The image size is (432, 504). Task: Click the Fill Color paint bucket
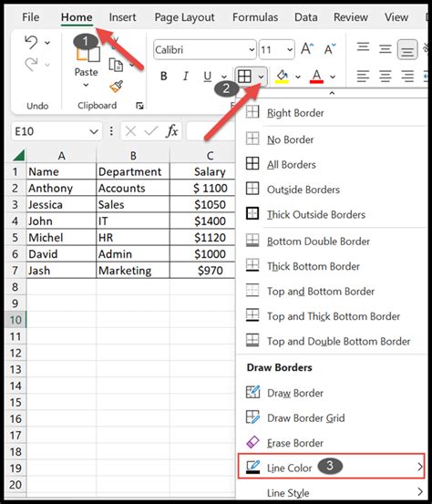click(282, 77)
